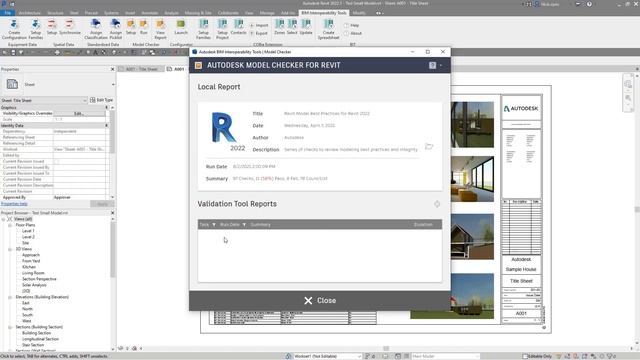Collapse the Identity Data section

[x=107, y=125]
